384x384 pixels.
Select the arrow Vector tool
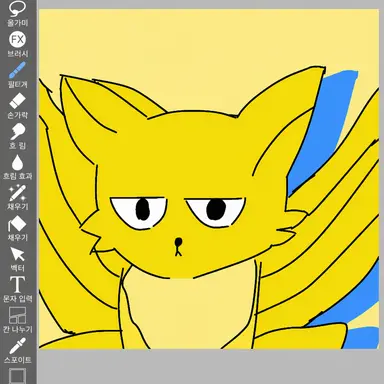point(17,255)
